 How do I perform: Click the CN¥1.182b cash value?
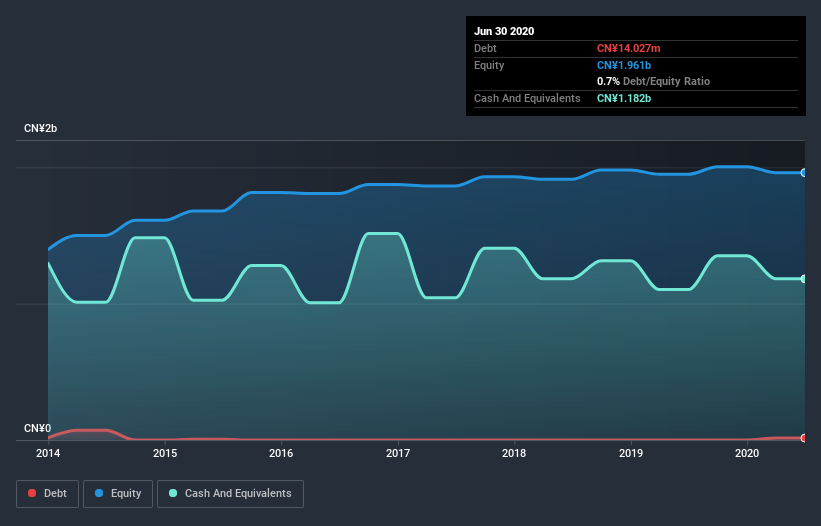click(624, 98)
